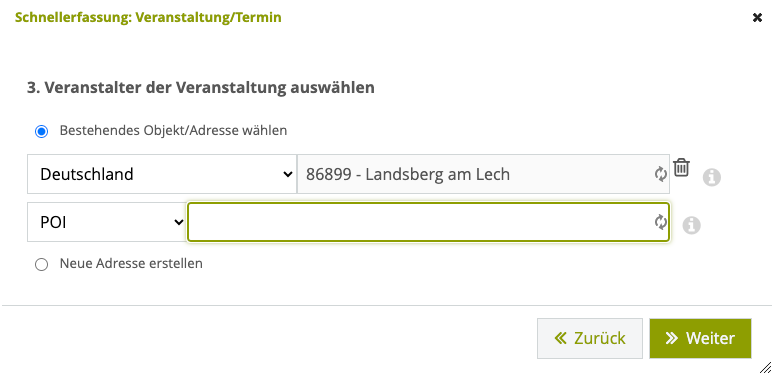Screen dimensions: 774x375
Task: Click the 86899 - Landsberg am Lech field
Action: click(483, 174)
